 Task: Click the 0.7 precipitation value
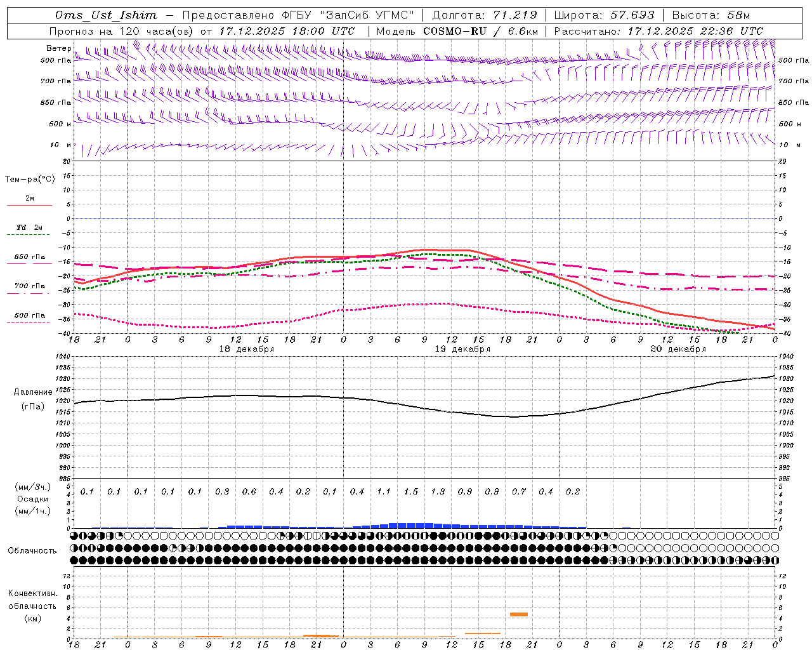point(519,491)
